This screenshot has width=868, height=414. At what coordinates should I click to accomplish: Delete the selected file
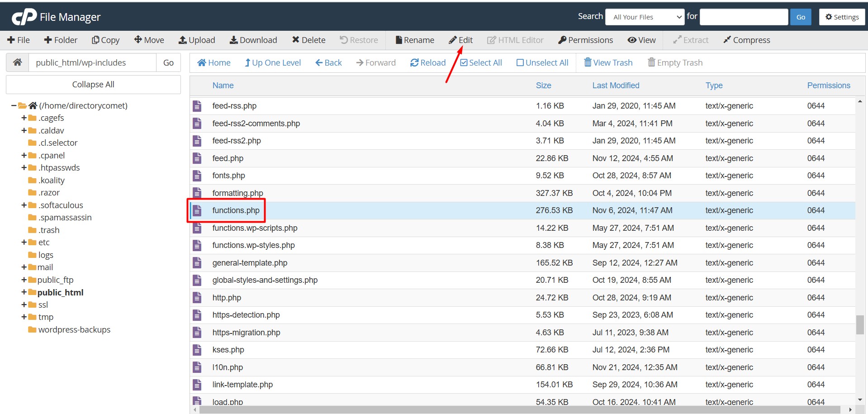coord(308,40)
